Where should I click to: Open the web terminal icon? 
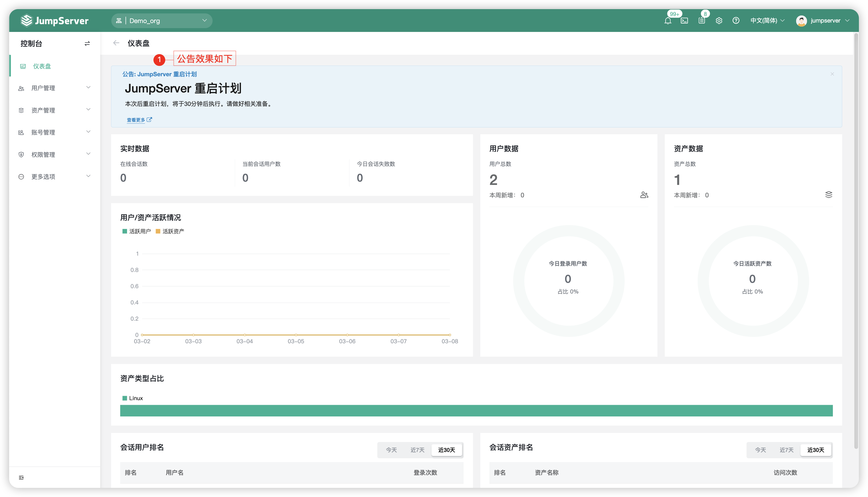684,21
